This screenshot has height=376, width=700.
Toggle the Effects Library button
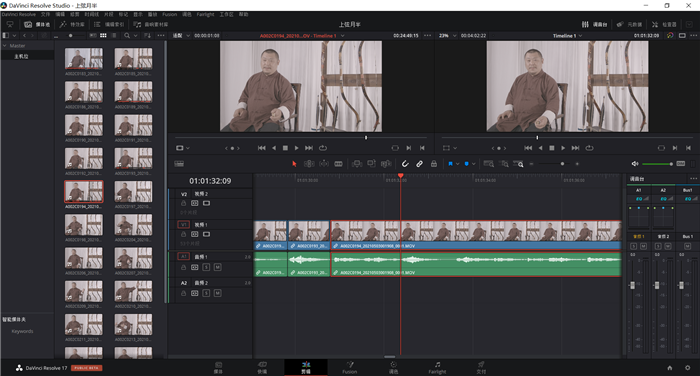tap(72, 24)
